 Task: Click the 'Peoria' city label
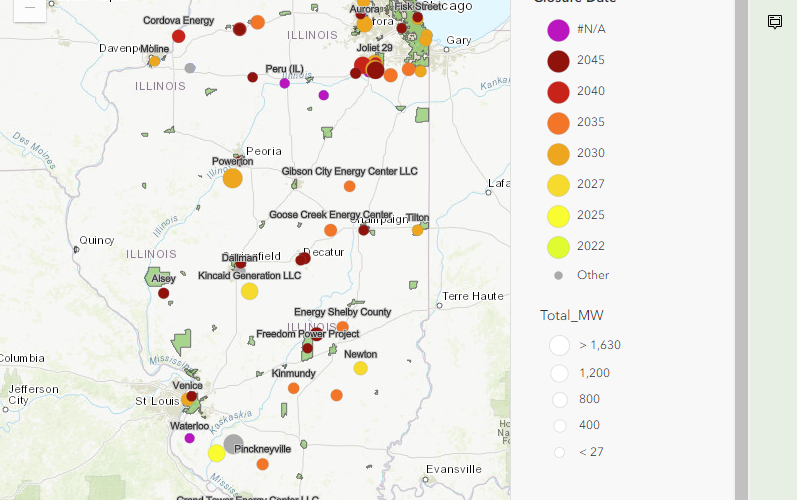[x=264, y=151]
